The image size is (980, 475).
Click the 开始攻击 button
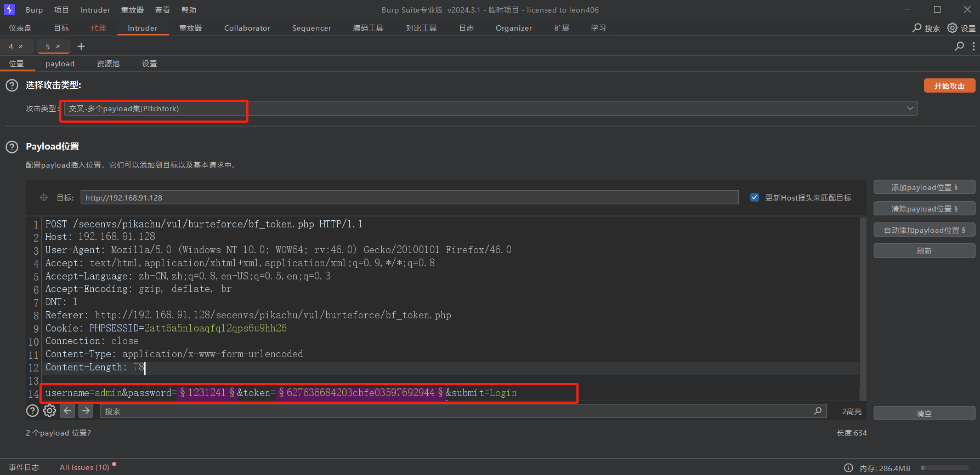[x=949, y=86]
